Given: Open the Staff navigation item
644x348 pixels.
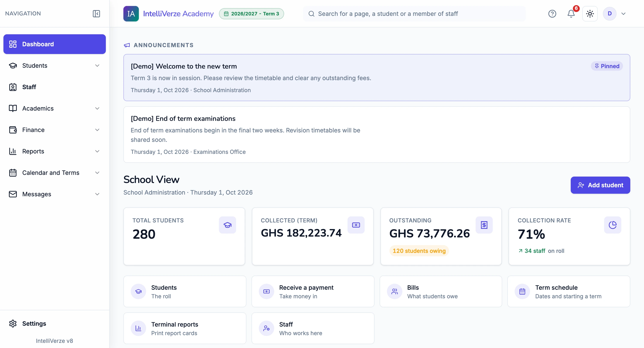Looking at the screenshot, I should (54, 87).
